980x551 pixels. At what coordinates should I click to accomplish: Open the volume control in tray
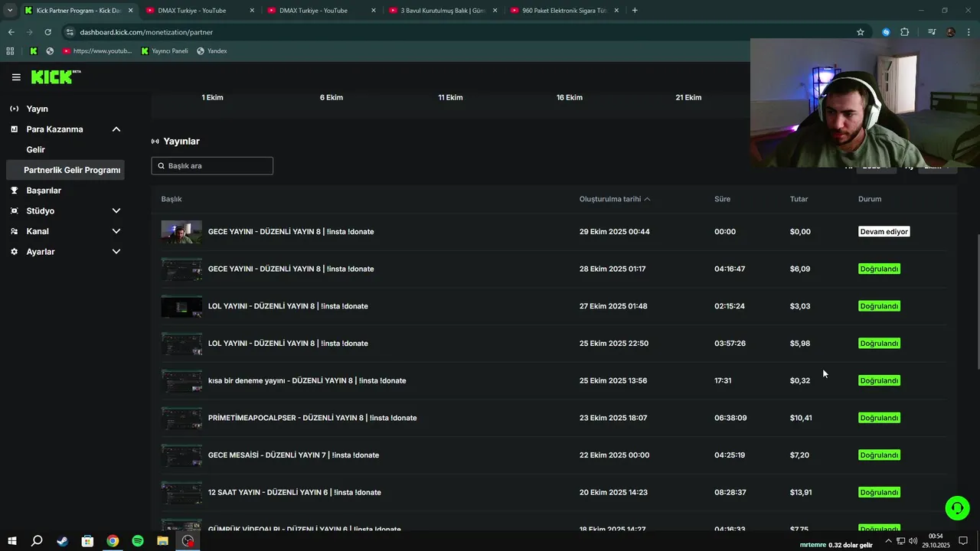click(x=913, y=541)
